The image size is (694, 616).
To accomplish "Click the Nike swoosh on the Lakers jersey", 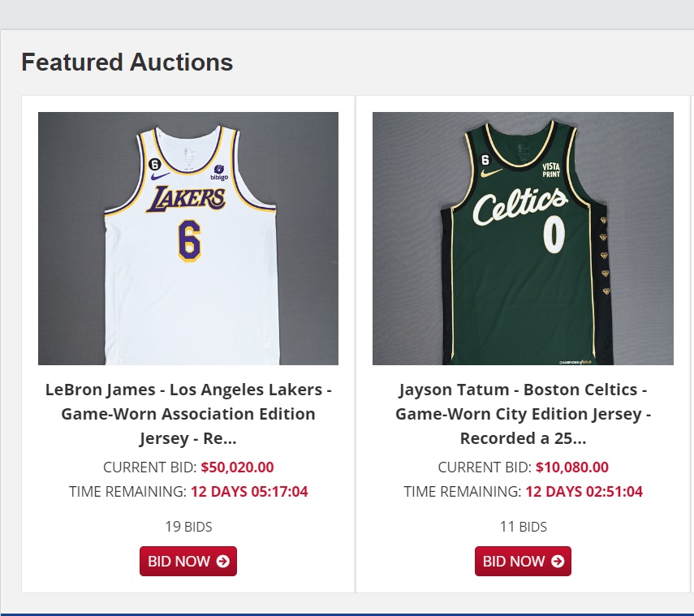I will pyautogui.click(x=161, y=176).
